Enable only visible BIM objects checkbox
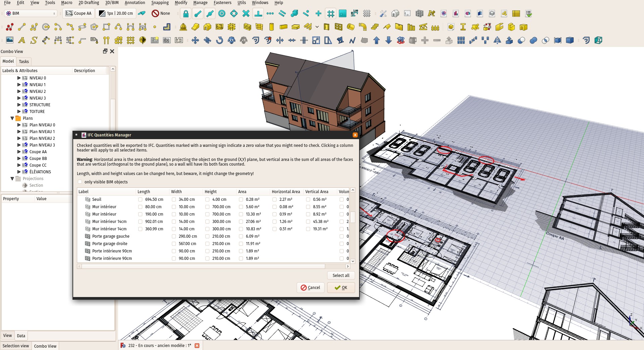 (80, 182)
